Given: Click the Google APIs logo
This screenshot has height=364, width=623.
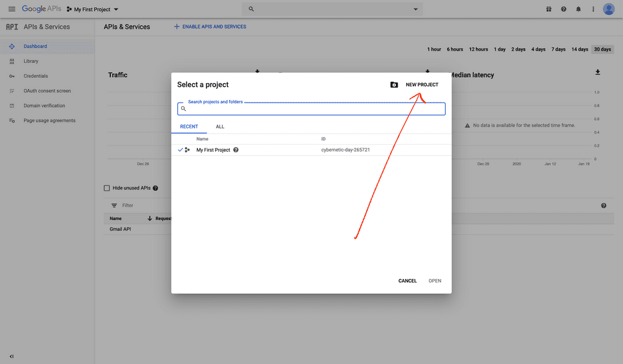Looking at the screenshot, I should click(42, 8).
